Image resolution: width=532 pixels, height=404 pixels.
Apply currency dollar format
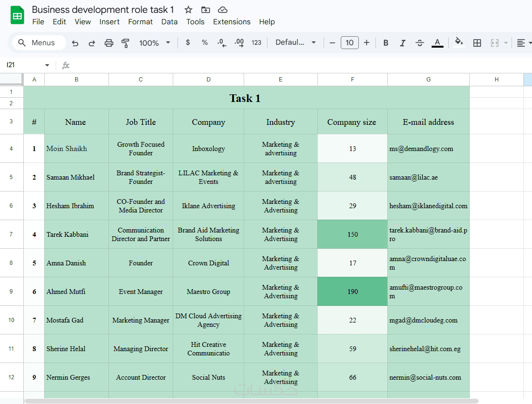(187, 42)
